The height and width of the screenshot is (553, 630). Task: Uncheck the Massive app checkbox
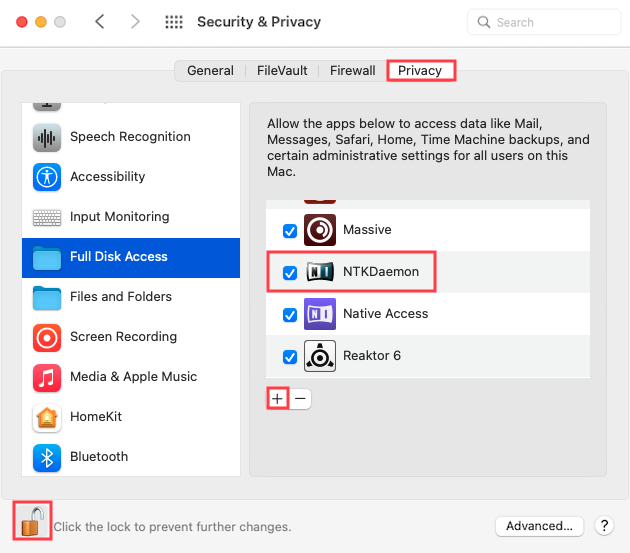coord(290,230)
